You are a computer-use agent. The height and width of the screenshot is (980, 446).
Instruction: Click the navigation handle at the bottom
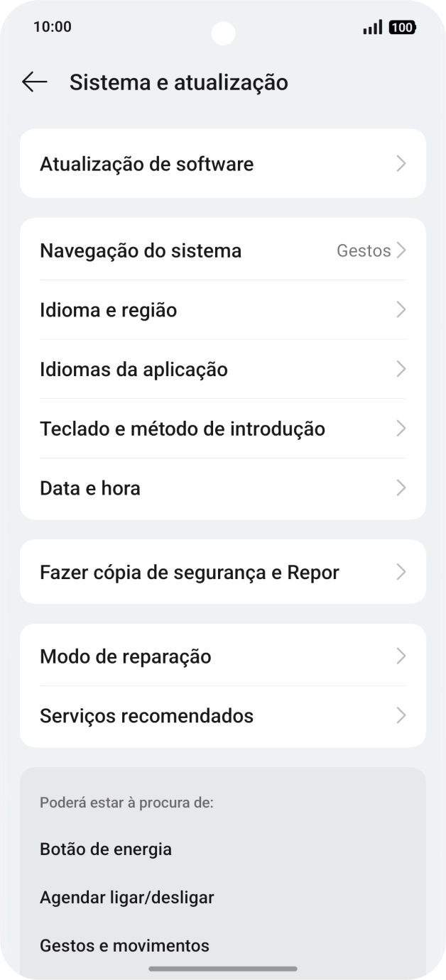pos(223,968)
